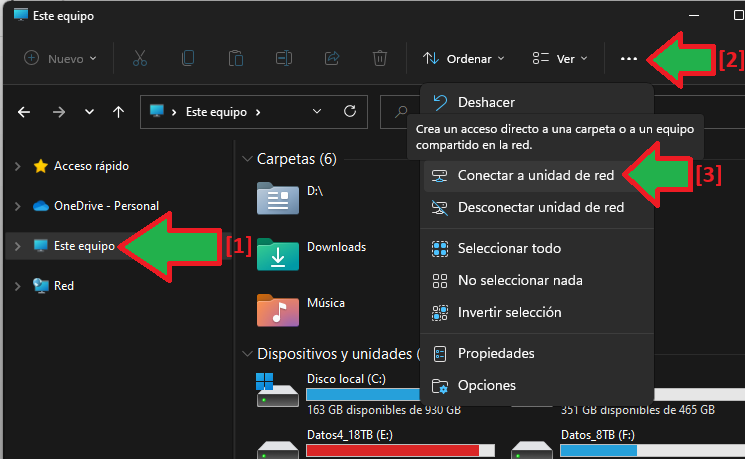Click the Disco local (C:) usage bar

point(363,394)
